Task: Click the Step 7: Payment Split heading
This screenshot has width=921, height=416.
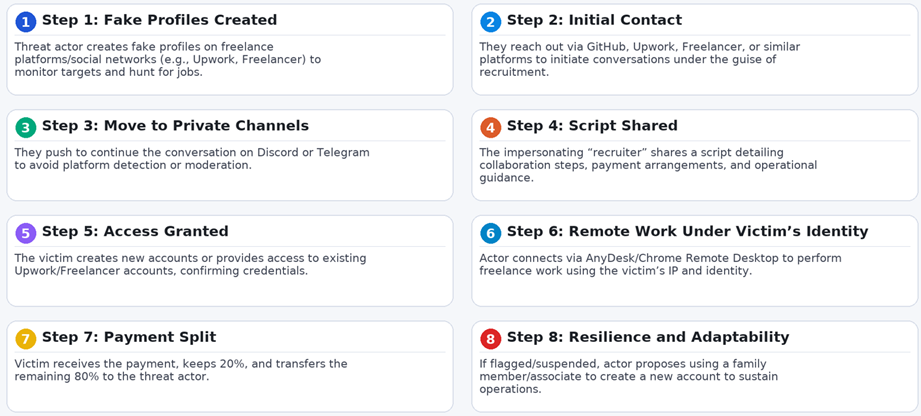Action: 129,338
